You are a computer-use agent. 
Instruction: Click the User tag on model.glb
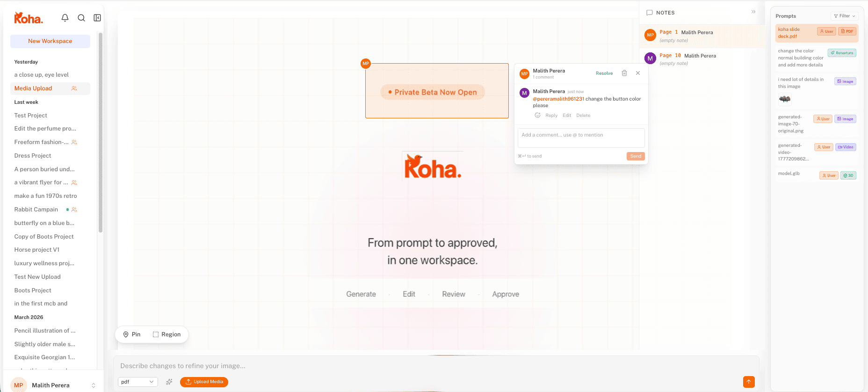pos(829,175)
